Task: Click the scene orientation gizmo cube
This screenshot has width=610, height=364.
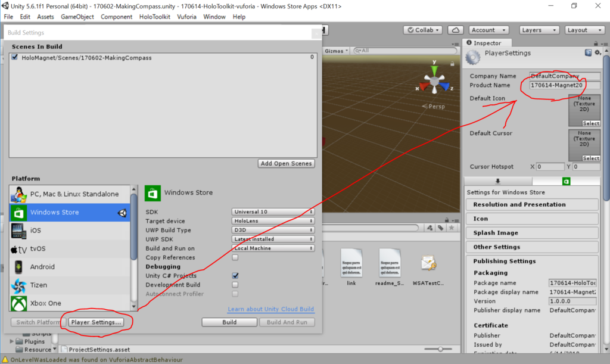Action: point(434,80)
